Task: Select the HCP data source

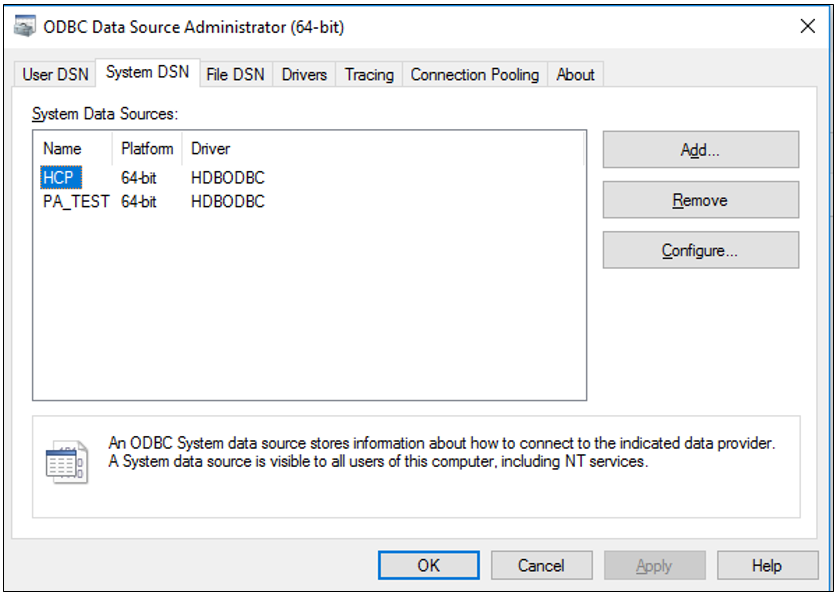Action: pyautogui.click(x=58, y=178)
